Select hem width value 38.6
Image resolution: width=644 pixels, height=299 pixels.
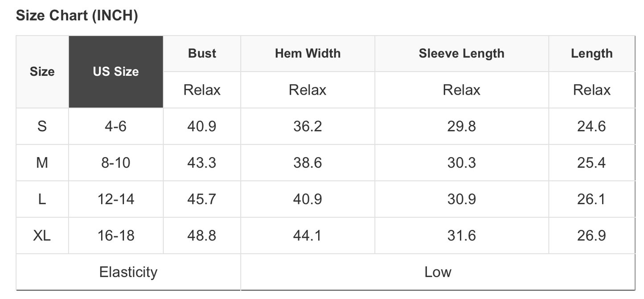[x=308, y=163]
